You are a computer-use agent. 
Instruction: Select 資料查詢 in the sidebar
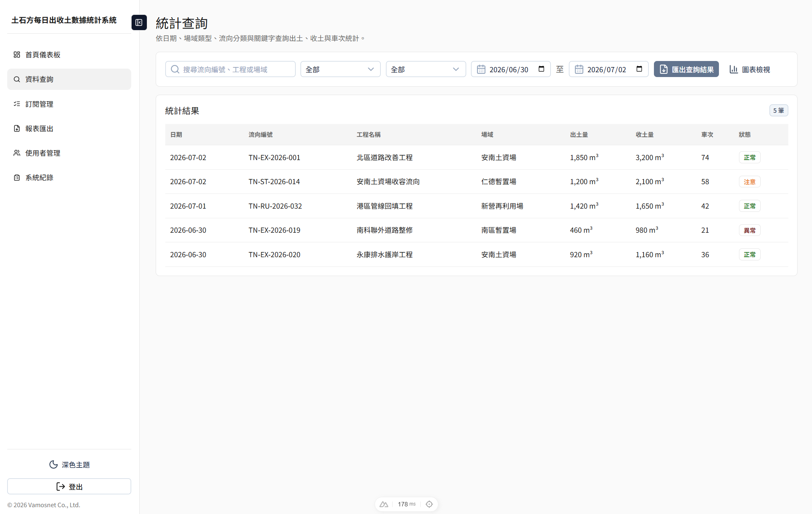(69, 79)
